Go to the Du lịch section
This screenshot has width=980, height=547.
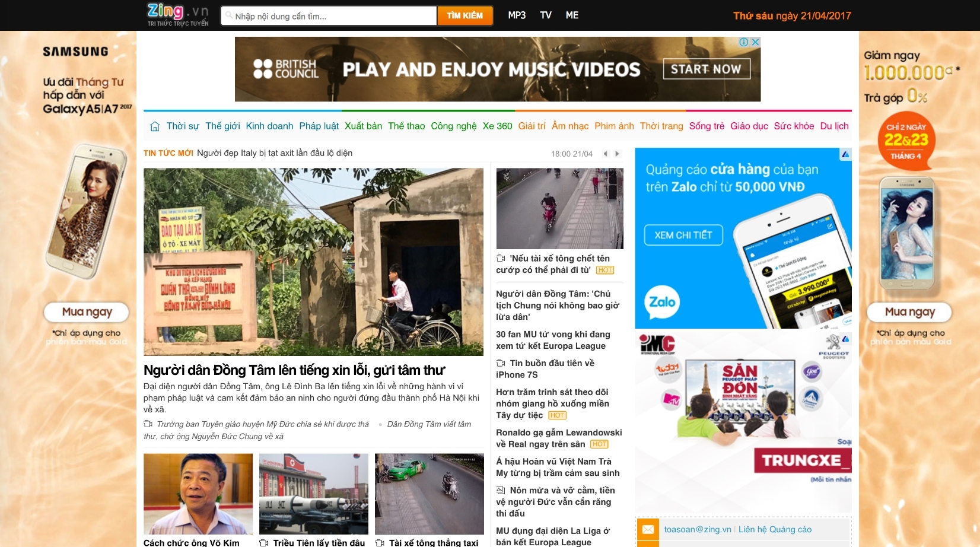point(834,126)
